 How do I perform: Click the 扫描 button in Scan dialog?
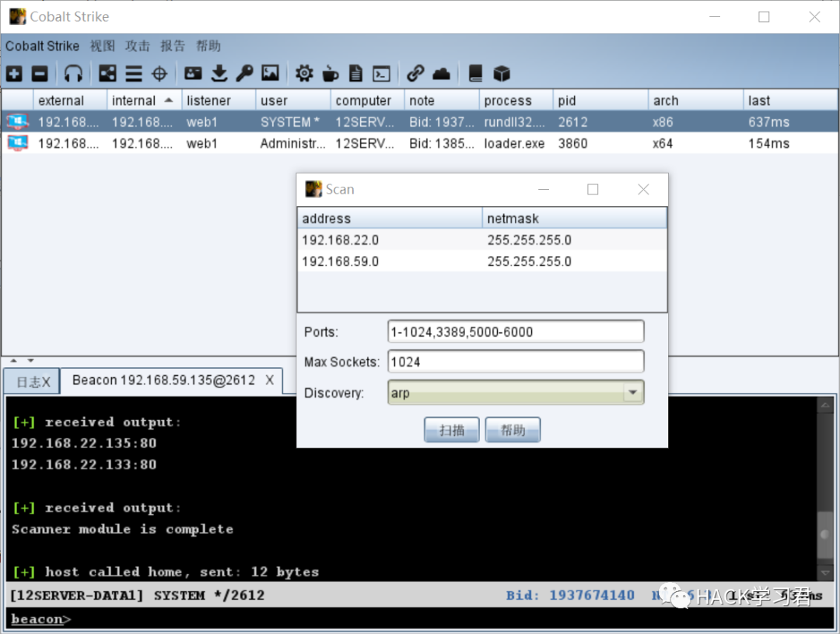pyautogui.click(x=452, y=430)
